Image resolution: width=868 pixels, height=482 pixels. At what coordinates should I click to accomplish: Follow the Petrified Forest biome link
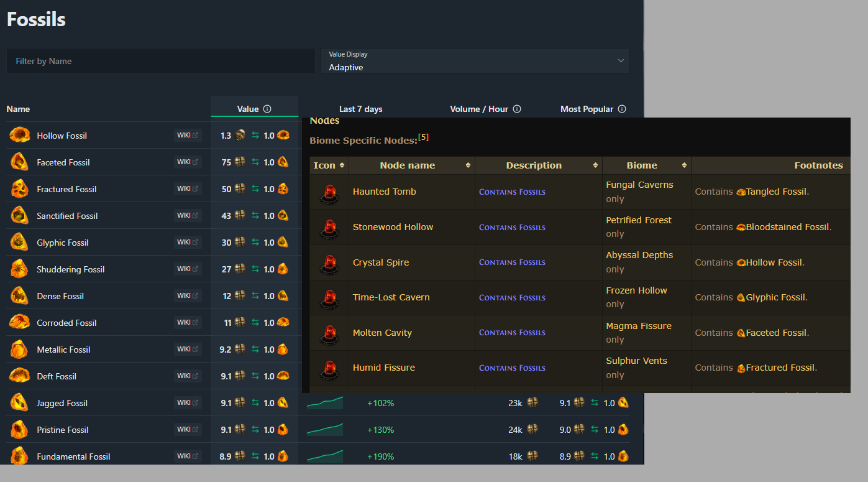click(639, 220)
